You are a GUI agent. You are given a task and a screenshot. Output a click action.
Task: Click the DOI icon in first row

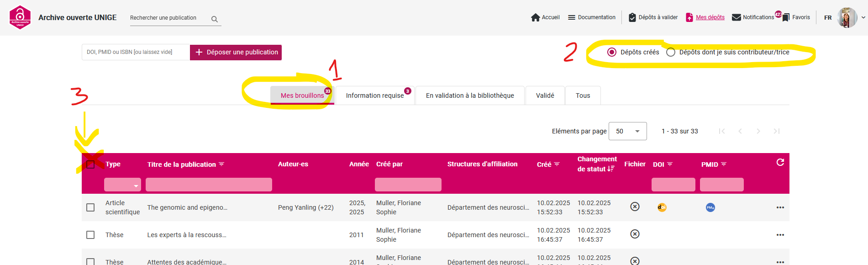coord(662,207)
